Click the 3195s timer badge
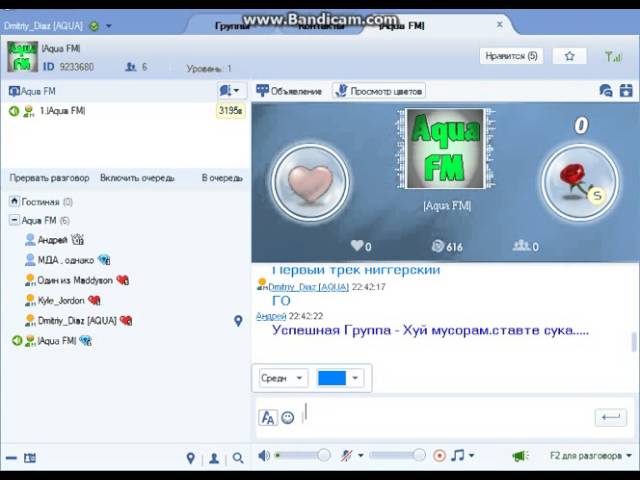Image resolution: width=640 pixels, height=480 pixels. 231,111
